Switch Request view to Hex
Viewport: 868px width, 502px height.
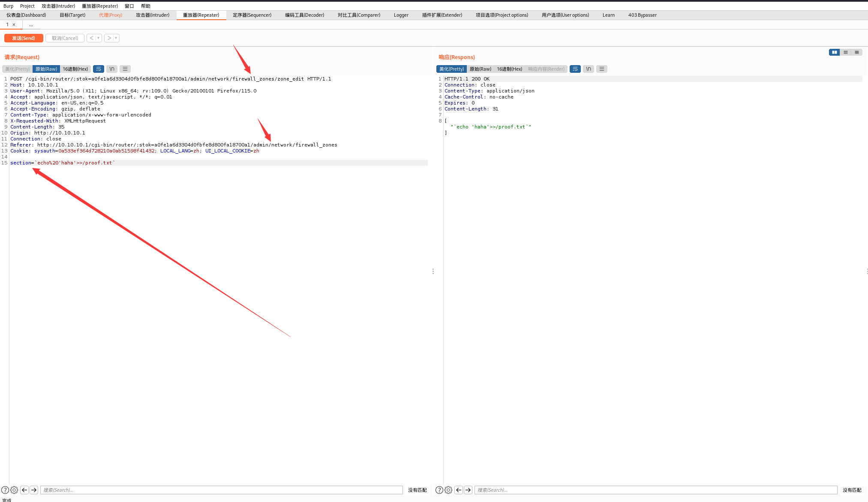tap(75, 69)
